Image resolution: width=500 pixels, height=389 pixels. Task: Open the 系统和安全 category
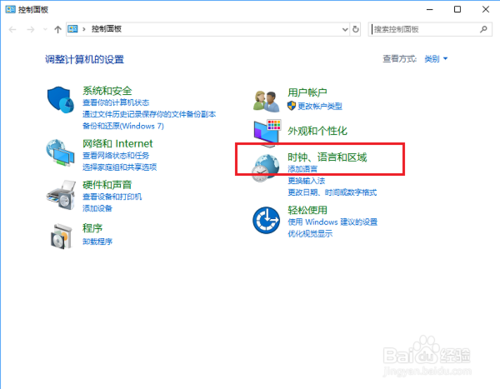(x=107, y=90)
